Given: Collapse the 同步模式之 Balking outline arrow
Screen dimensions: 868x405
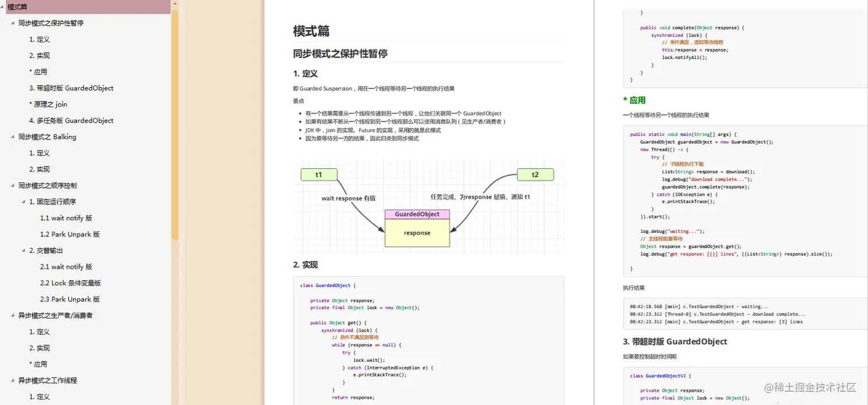Looking at the screenshot, I should pyautogui.click(x=13, y=137).
